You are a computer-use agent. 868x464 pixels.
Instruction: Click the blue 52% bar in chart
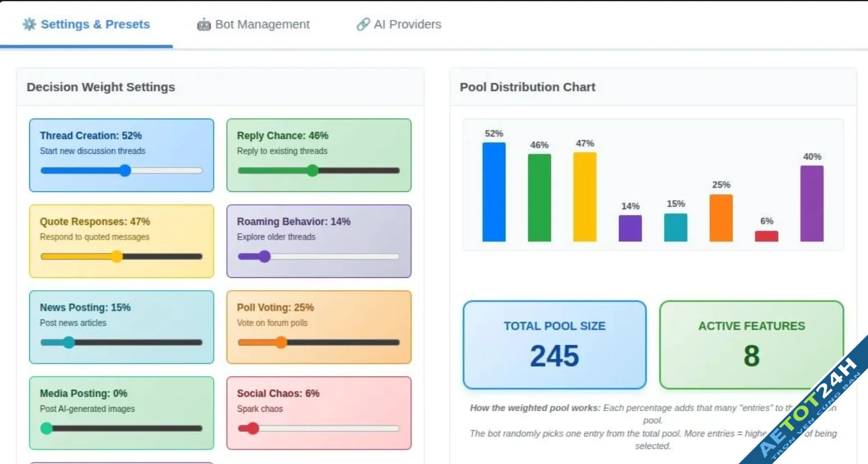494,192
